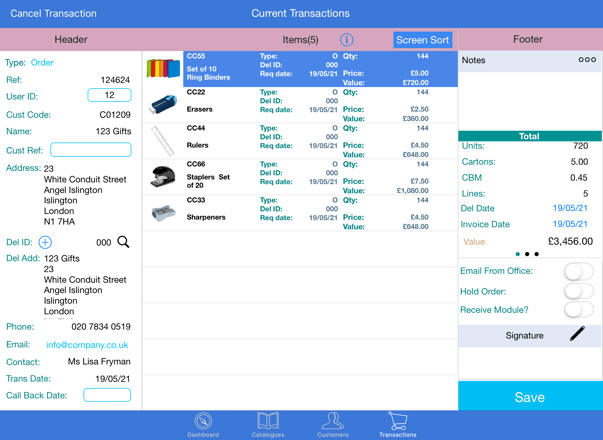Click the info@company.co.uk email link
Viewport: 603px width, 440px height.
[x=87, y=345]
